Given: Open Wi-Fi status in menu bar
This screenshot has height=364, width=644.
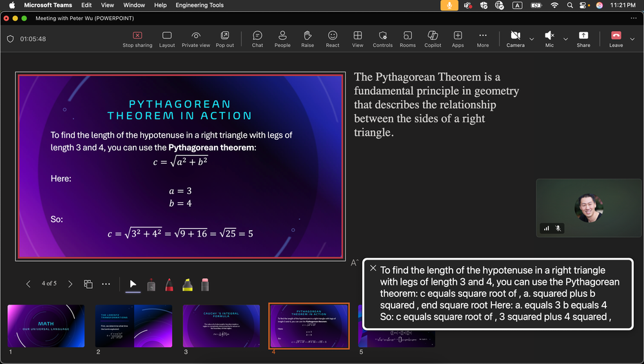Looking at the screenshot, I should (x=554, y=5).
